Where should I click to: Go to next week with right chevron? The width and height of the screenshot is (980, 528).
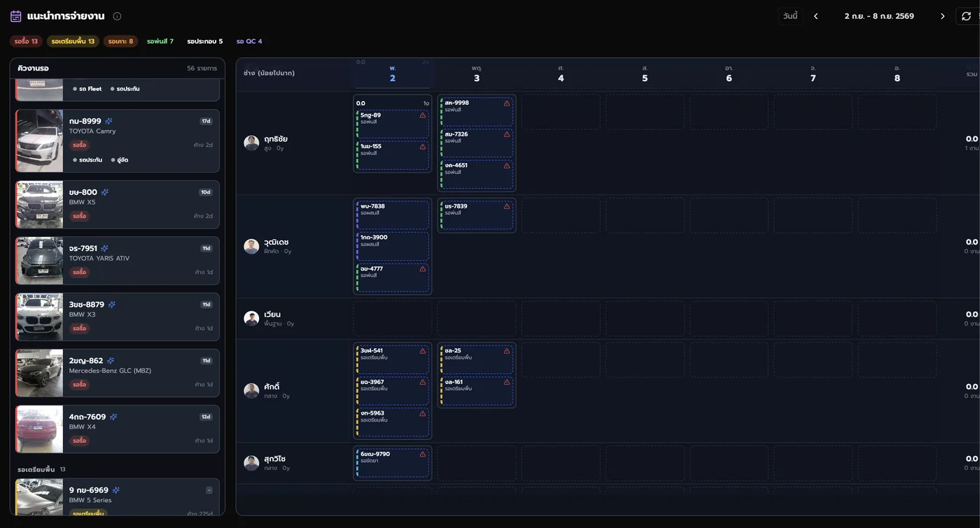[942, 16]
